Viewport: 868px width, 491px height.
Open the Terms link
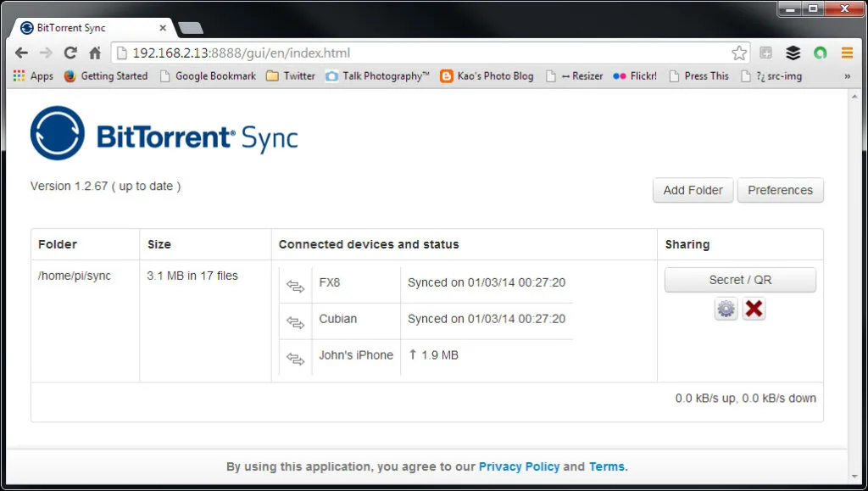coord(607,466)
